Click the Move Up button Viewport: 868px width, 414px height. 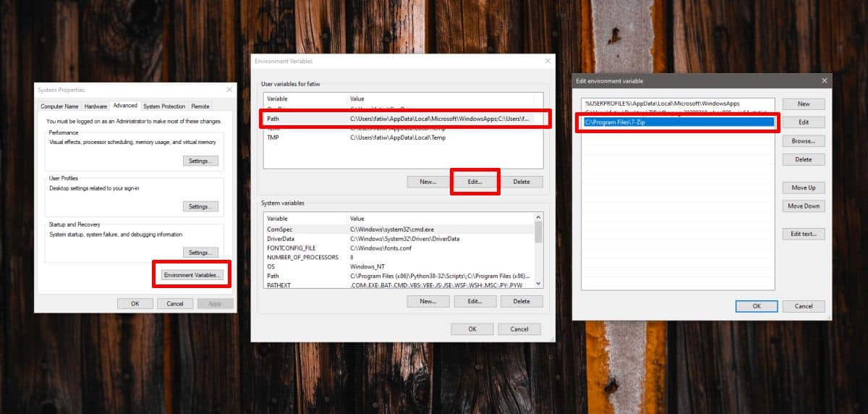click(803, 187)
